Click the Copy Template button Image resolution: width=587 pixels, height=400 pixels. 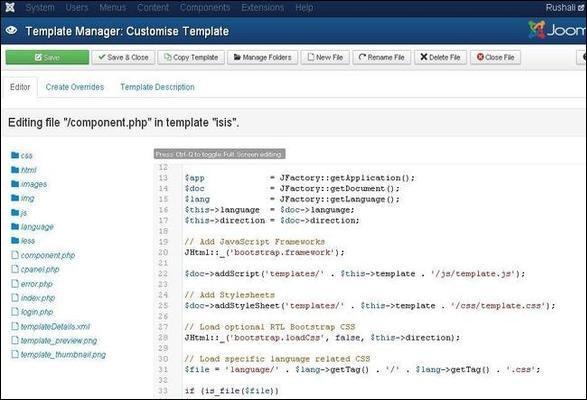(x=191, y=57)
